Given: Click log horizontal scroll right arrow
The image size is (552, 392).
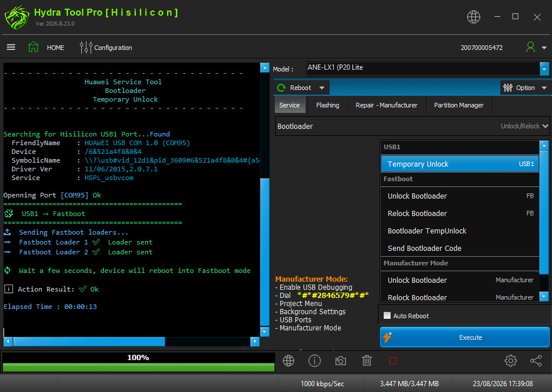Looking at the screenshot, I should (x=255, y=341).
